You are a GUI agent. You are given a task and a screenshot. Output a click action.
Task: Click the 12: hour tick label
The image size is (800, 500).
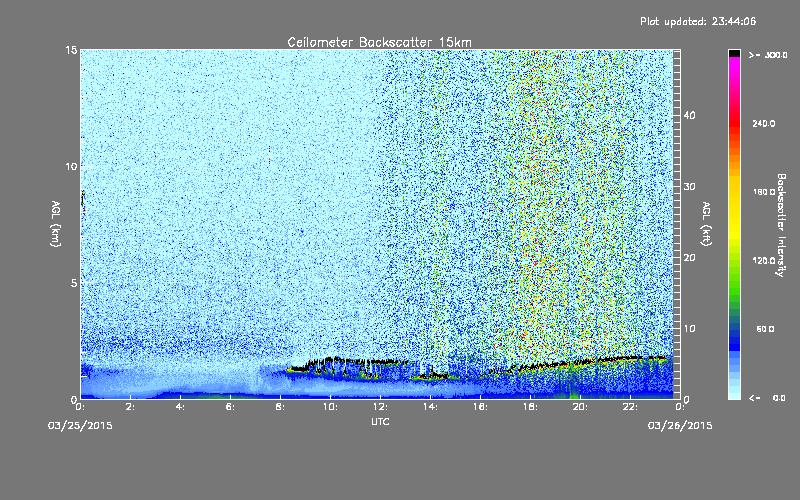(380, 407)
